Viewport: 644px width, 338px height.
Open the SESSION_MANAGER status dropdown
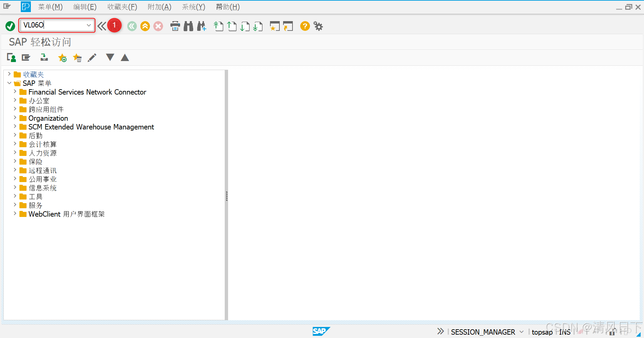click(522, 332)
